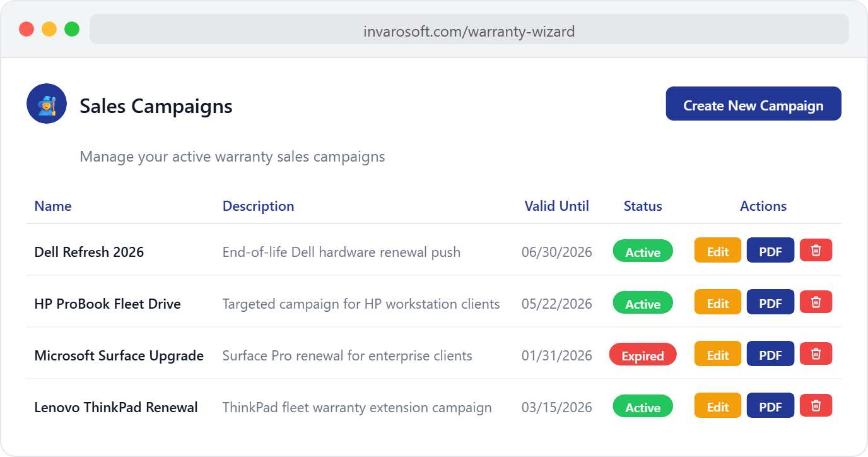Select the Valid Until column header
This screenshot has height=457, width=868.
point(557,206)
